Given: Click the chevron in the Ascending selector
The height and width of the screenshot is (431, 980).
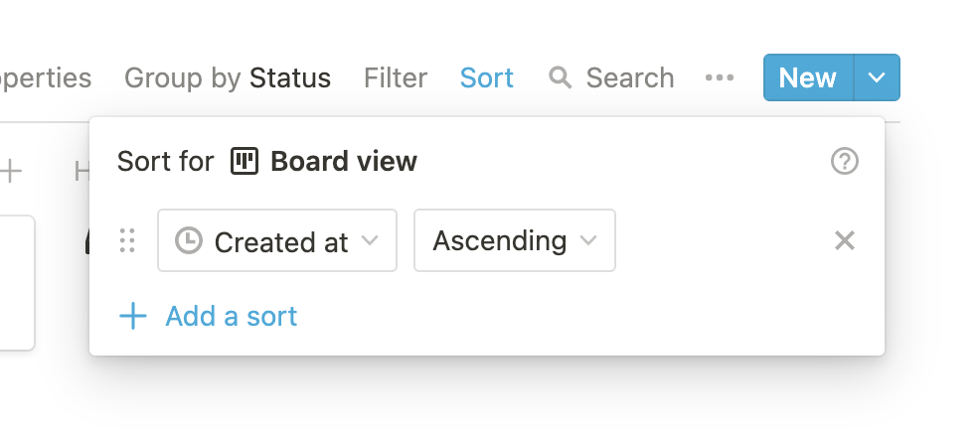Looking at the screenshot, I should (x=588, y=240).
